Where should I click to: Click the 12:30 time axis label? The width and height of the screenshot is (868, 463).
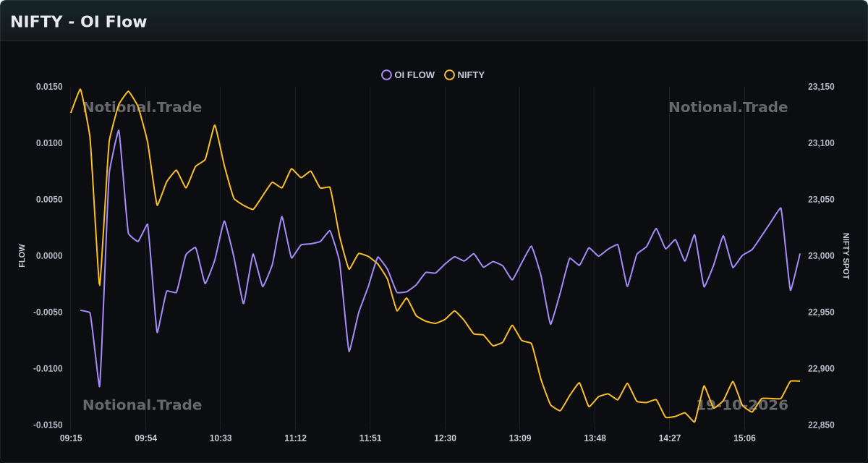(x=445, y=438)
